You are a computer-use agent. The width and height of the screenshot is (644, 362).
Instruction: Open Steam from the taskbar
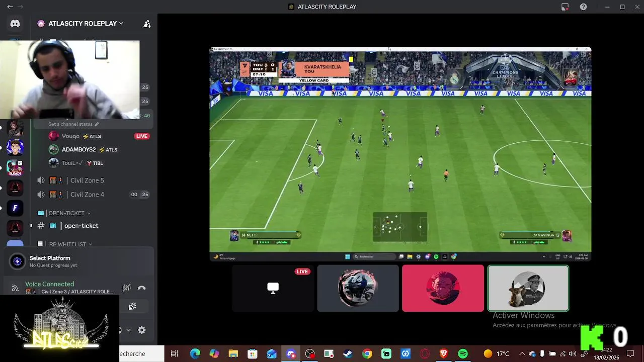point(348,354)
